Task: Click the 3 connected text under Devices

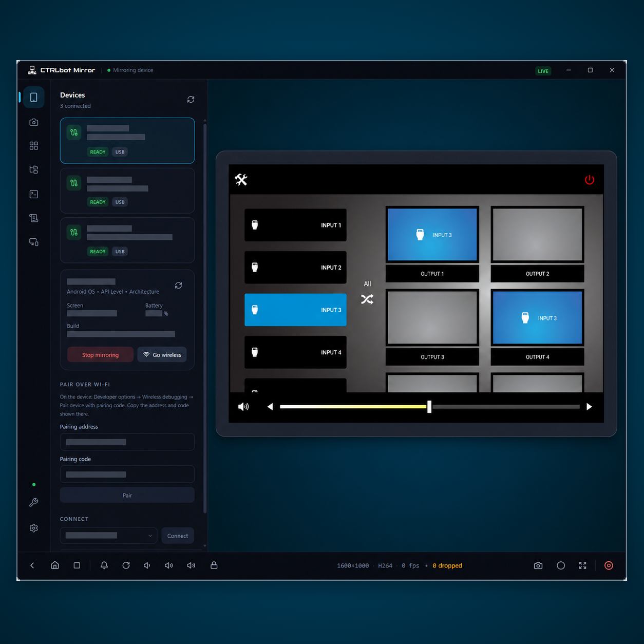Action: pyautogui.click(x=75, y=106)
